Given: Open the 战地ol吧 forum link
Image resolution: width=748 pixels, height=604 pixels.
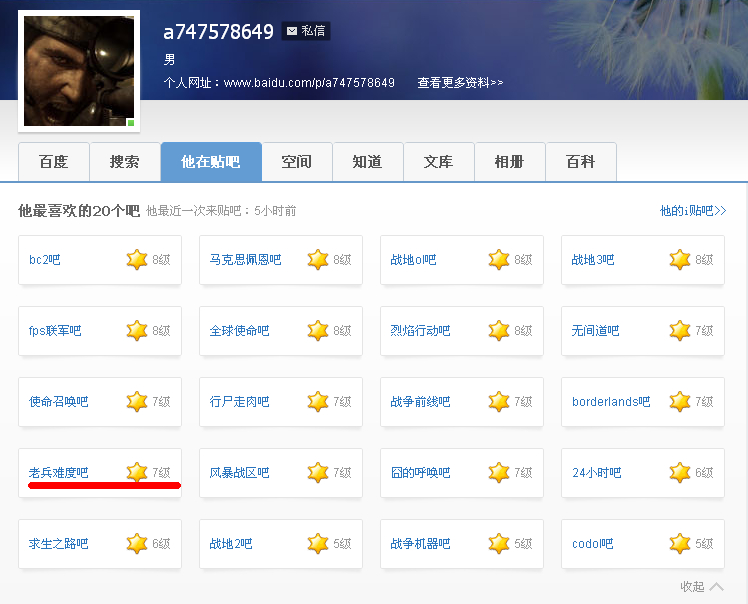Looking at the screenshot, I should pos(413,260).
